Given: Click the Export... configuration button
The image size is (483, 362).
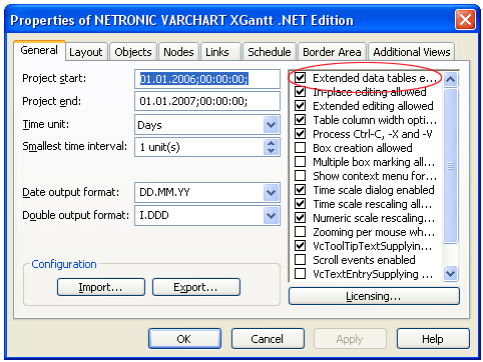Looking at the screenshot, I should pyautogui.click(x=196, y=287).
